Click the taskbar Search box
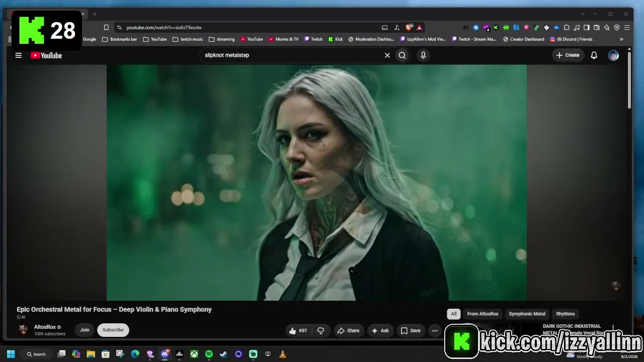Screen dimensions: 644x362 [36, 354]
